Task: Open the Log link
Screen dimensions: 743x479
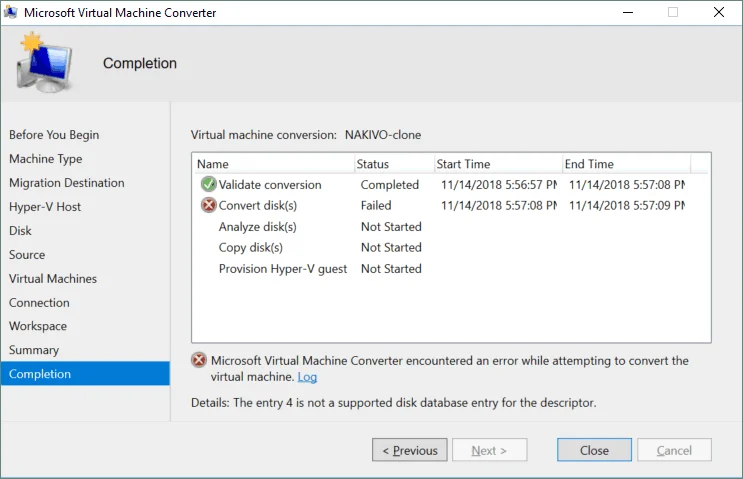Action: tap(307, 377)
